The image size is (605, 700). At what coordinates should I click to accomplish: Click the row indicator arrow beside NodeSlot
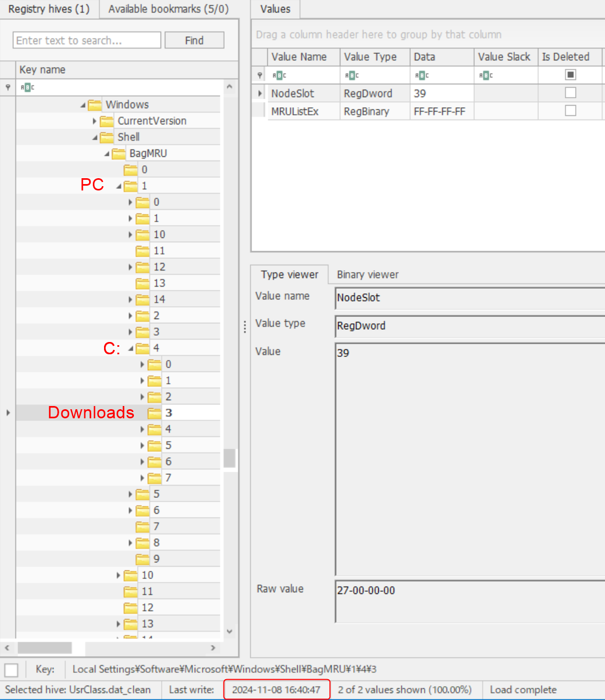point(260,93)
